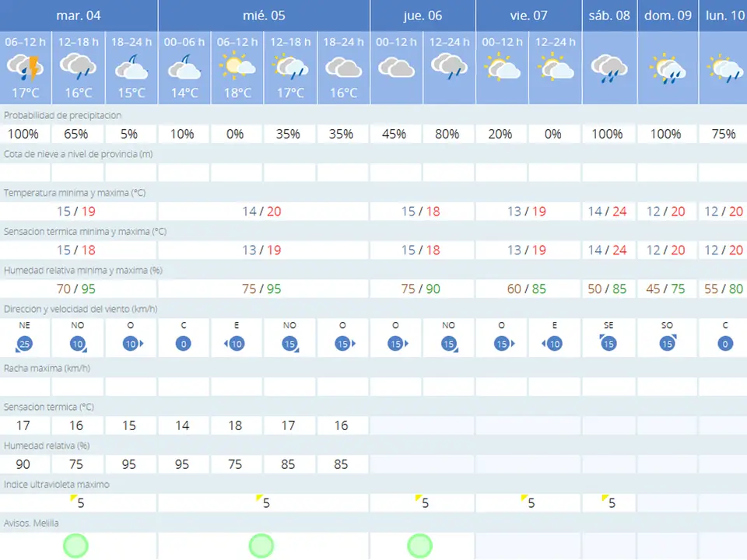747x560 pixels.
Task: Click the 45 / 75 humidity cell for dom. 09
Action: pyautogui.click(x=665, y=289)
